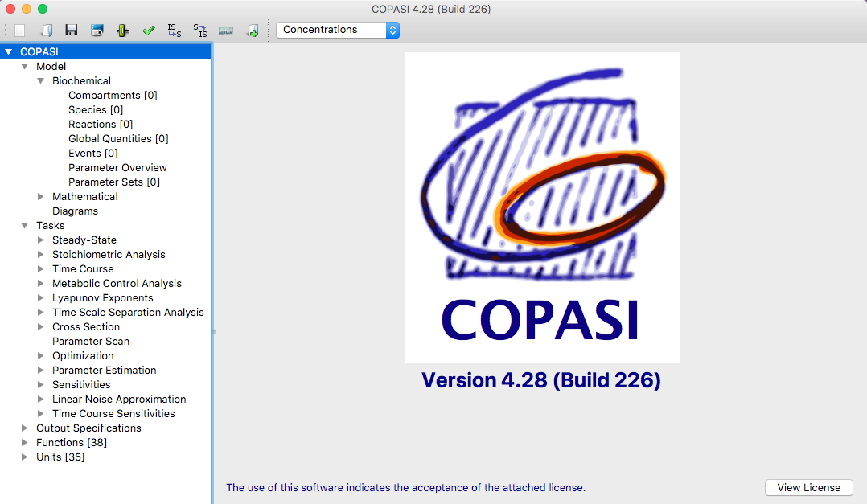Screen dimensions: 867x504
Task: Select the Cross Section label
Action: click(x=86, y=326)
